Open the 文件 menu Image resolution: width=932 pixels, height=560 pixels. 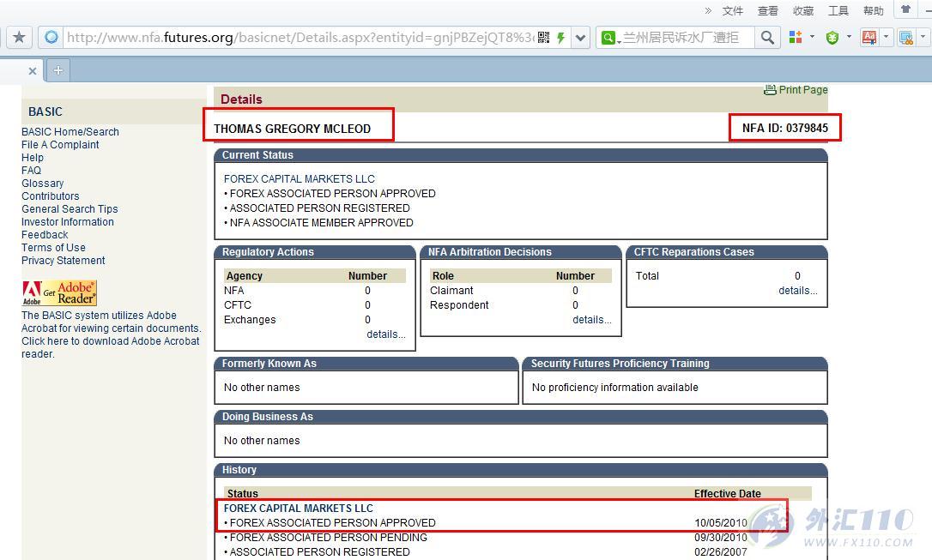(732, 10)
